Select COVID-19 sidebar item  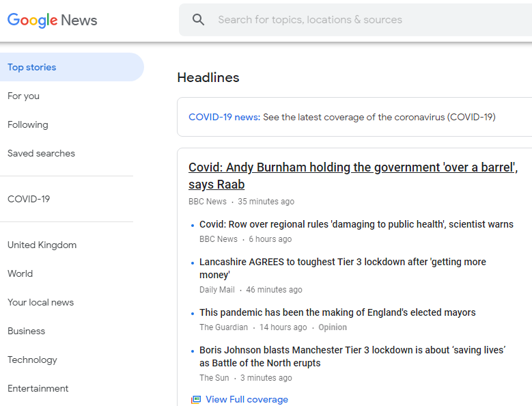point(29,199)
